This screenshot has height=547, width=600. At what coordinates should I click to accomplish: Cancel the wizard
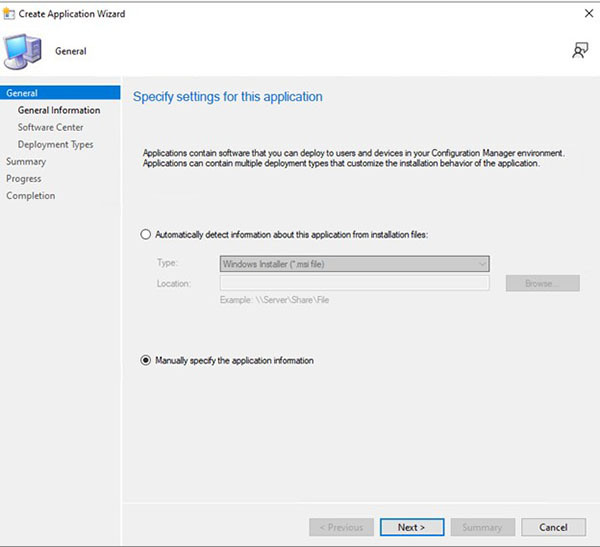pyautogui.click(x=553, y=527)
